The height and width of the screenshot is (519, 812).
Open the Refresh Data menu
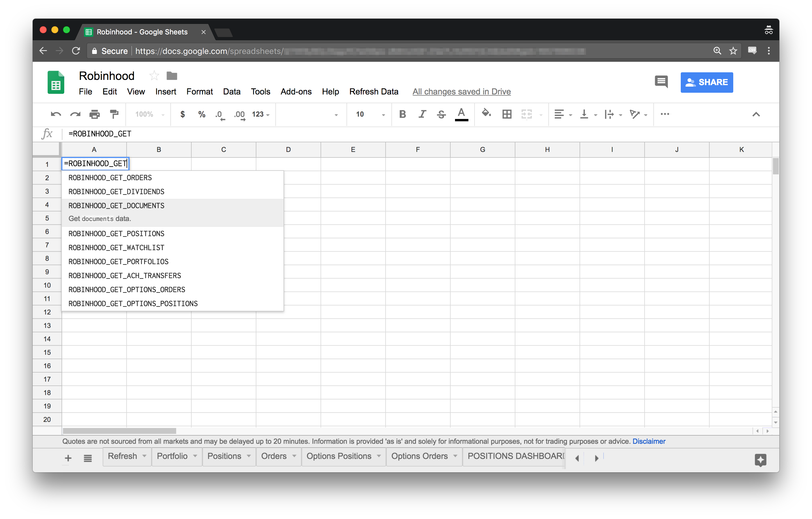point(374,92)
